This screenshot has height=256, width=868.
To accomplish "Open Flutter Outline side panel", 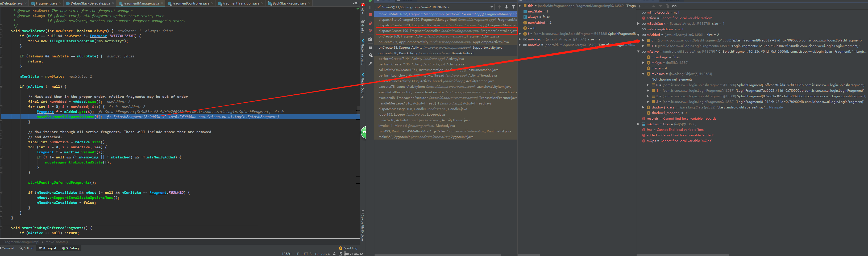I will 363,86.
